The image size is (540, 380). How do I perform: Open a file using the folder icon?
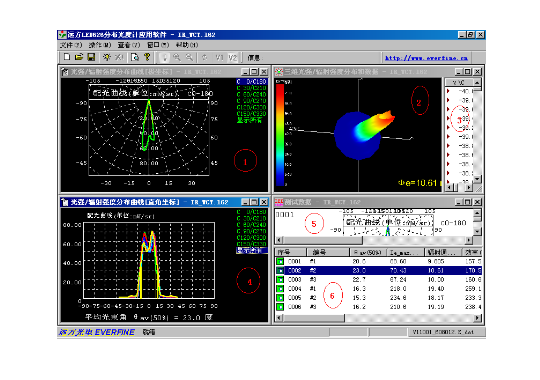(x=79, y=57)
